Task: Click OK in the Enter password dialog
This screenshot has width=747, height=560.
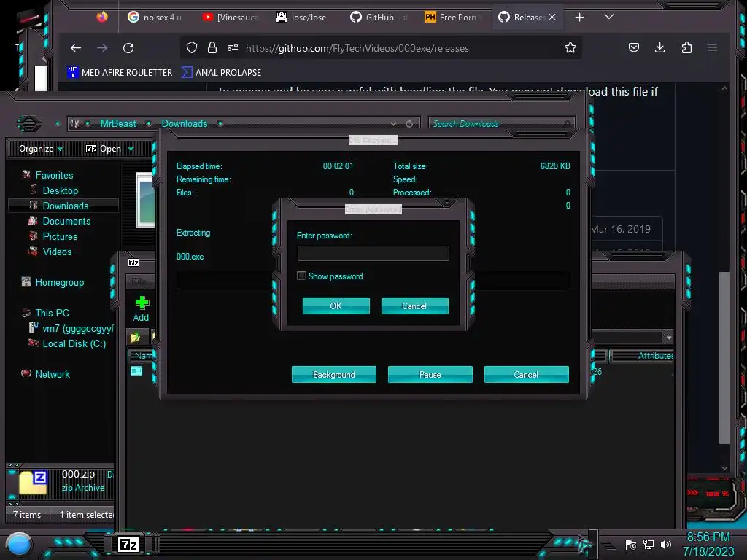Action: pos(336,306)
